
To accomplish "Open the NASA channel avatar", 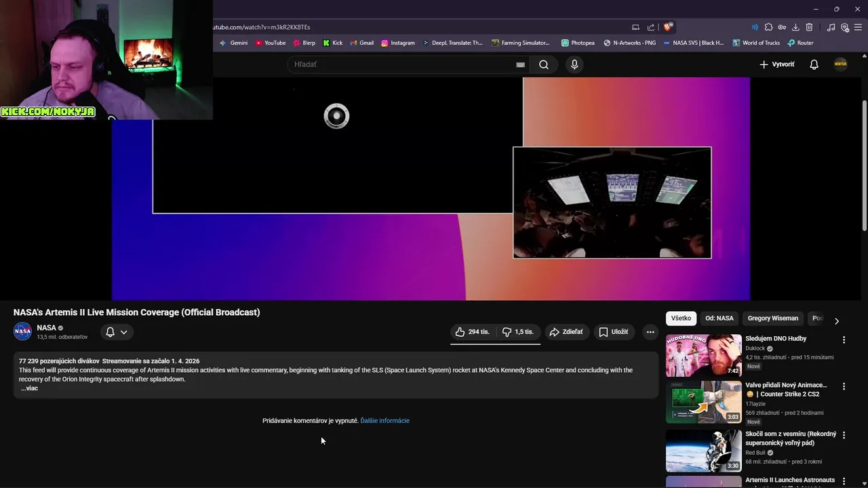I will 22,332.
